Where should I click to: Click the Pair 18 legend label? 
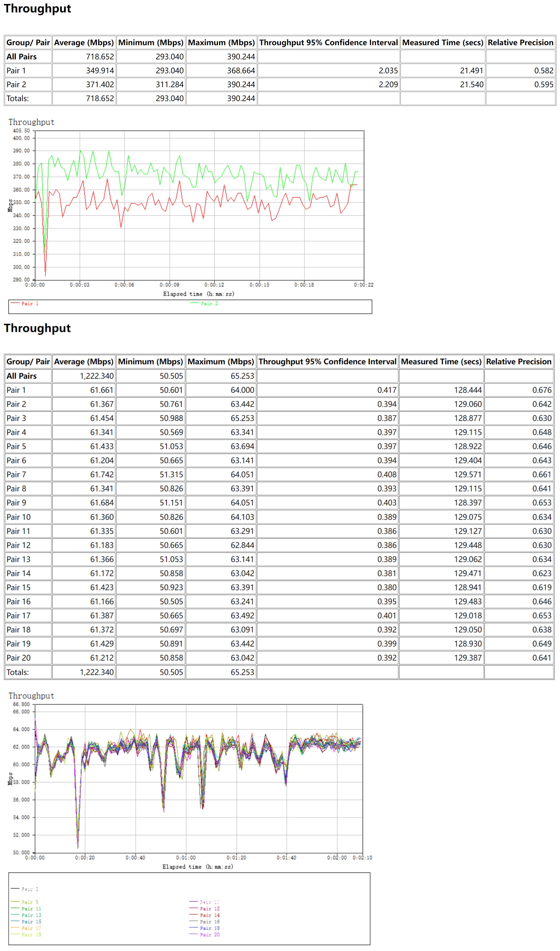[210, 928]
